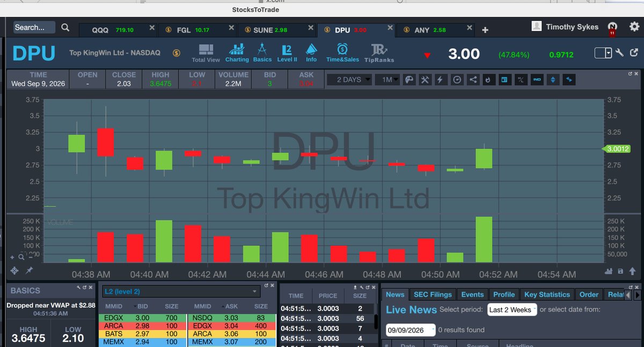Open the Profile tab
644x347 pixels.
pos(504,294)
